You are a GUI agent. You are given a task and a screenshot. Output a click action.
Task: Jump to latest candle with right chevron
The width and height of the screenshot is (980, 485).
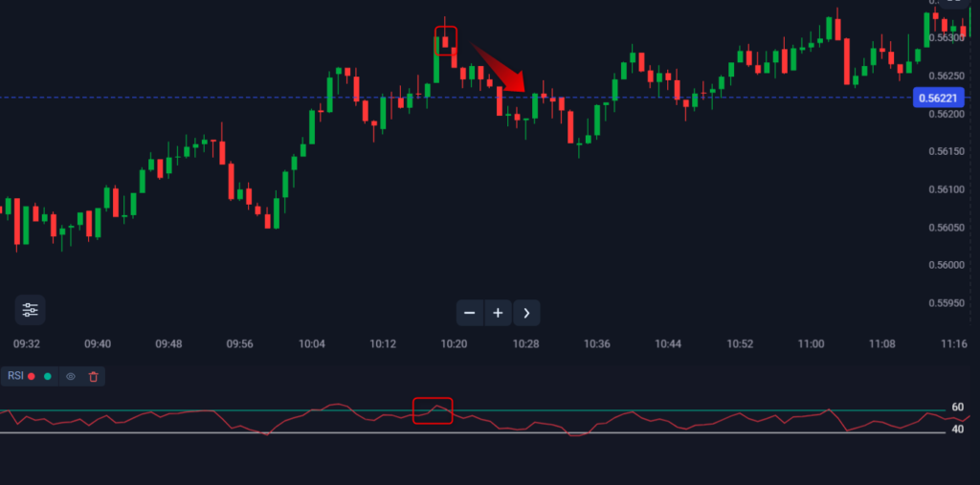(526, 313)
